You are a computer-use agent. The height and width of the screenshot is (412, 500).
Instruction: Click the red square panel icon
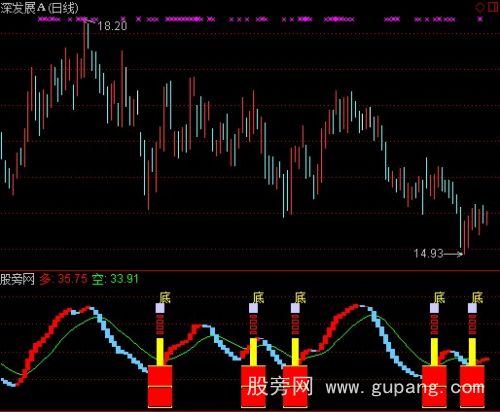point(493,7)
